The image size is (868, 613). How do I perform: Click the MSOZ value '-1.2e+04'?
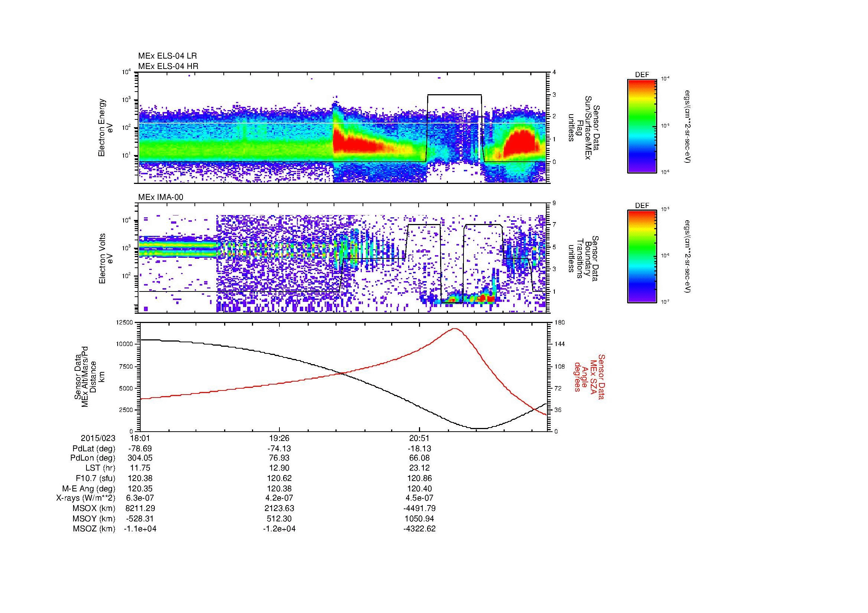[x=279, y=529]
